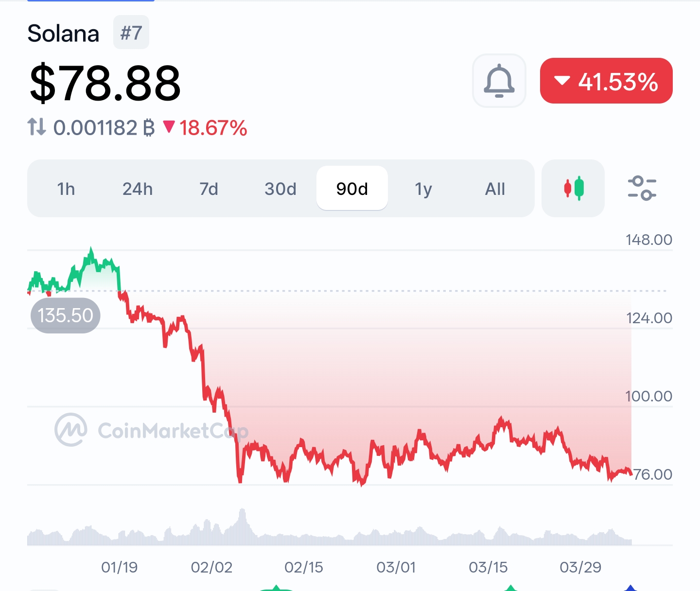700x591 pixels.
Task: Tap the $78.88 current price
Action: pyautogui.click(x=105, y=83)
